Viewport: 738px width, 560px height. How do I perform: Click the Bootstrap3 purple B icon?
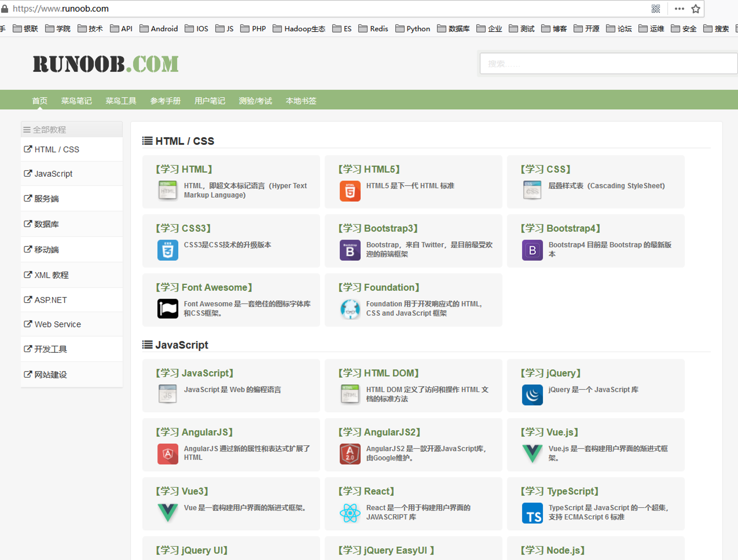tap(350, 250)
